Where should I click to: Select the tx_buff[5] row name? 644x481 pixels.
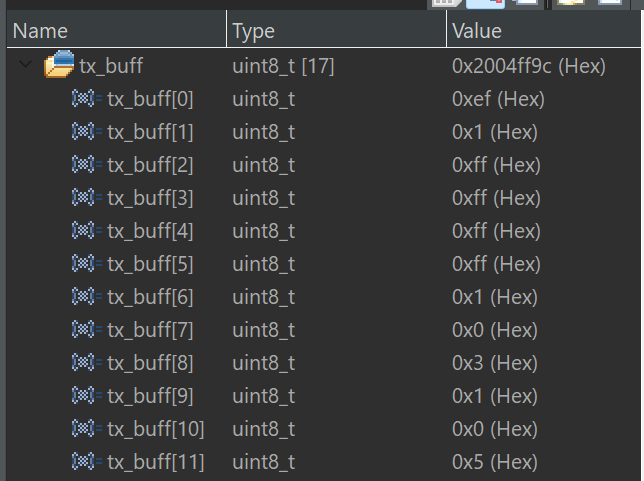150,264
